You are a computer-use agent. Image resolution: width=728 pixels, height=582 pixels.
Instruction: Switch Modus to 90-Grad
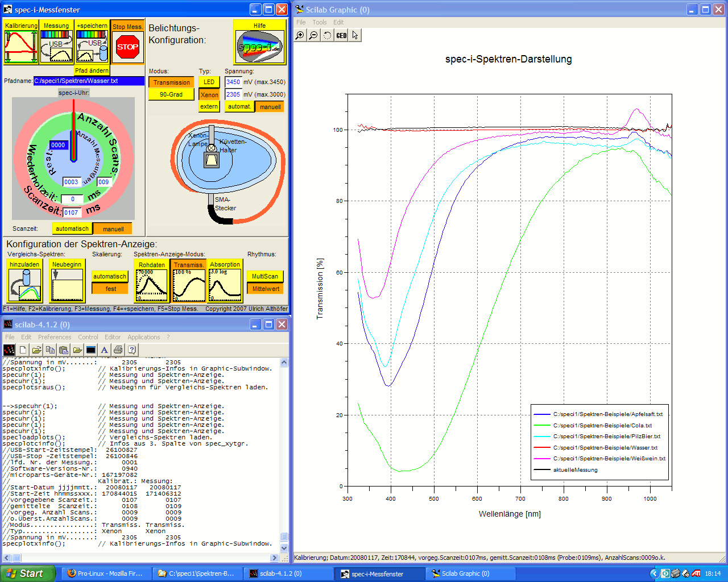[171, 94]
